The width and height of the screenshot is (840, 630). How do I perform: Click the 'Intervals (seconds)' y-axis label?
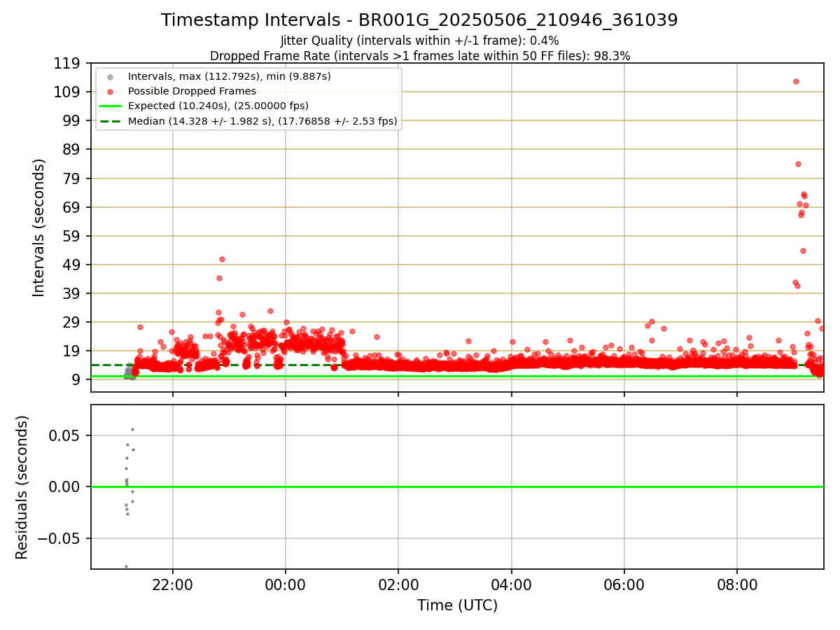coord(39,227)
